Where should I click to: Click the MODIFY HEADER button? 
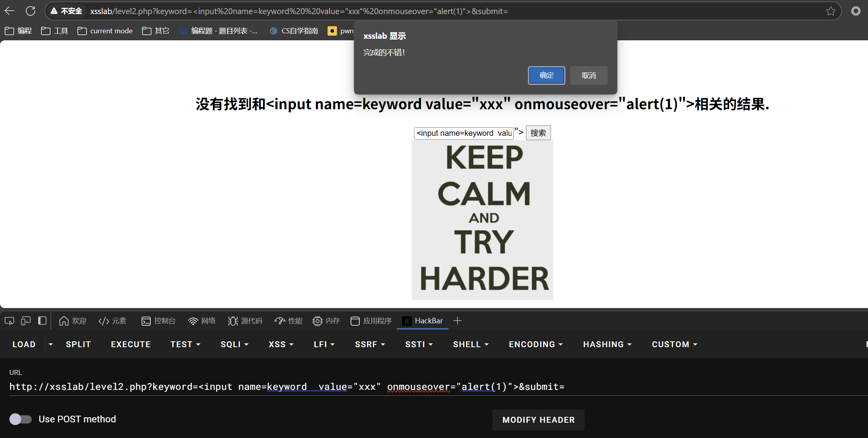[x=538, y=420]
